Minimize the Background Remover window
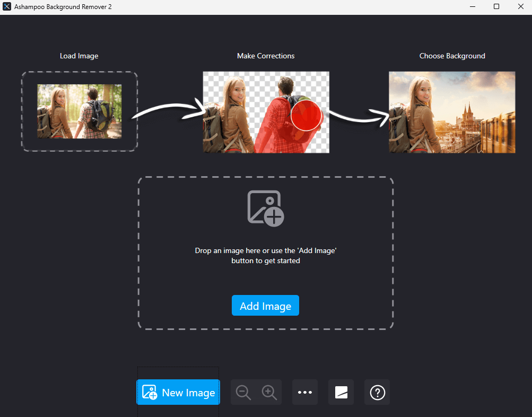532x417 pixels. [x=472, y=6]
